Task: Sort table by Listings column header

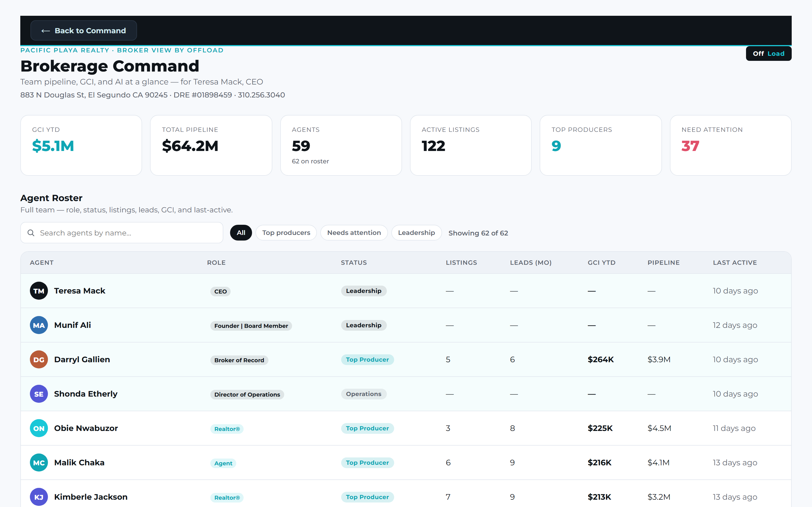Action: coord(461,263)
